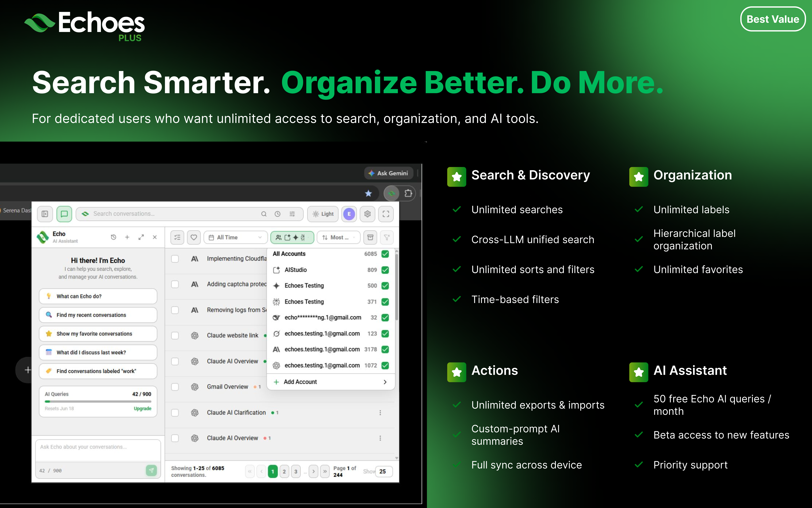Image resolution: width=812 pixels, height=508 pixels.
Task: Close the Echo assistant panel
Action: point(155,237)
